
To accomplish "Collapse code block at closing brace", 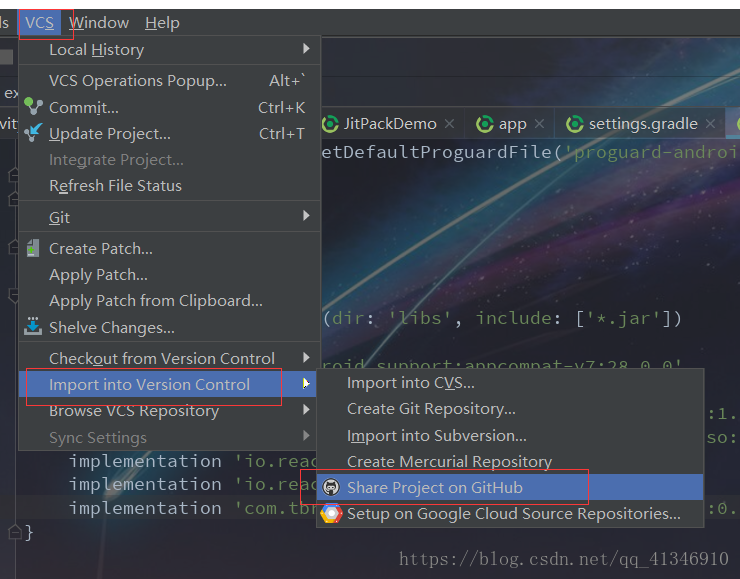I will pos(15,532).
